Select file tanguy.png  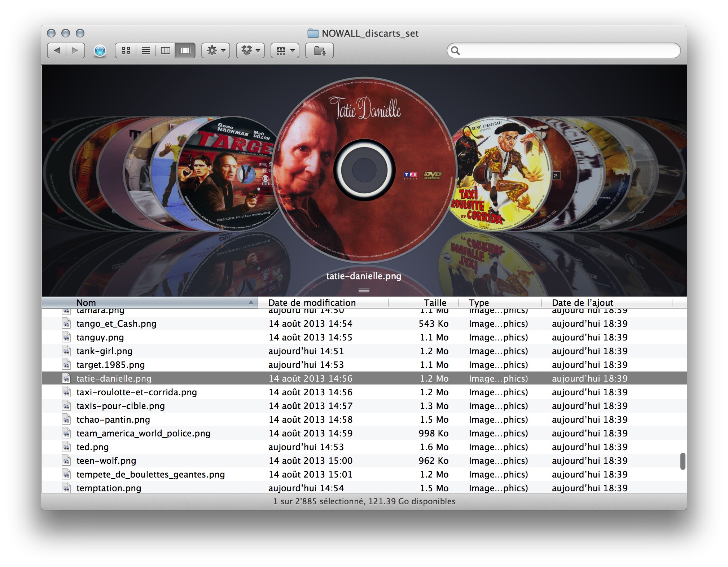pos(364,337)
